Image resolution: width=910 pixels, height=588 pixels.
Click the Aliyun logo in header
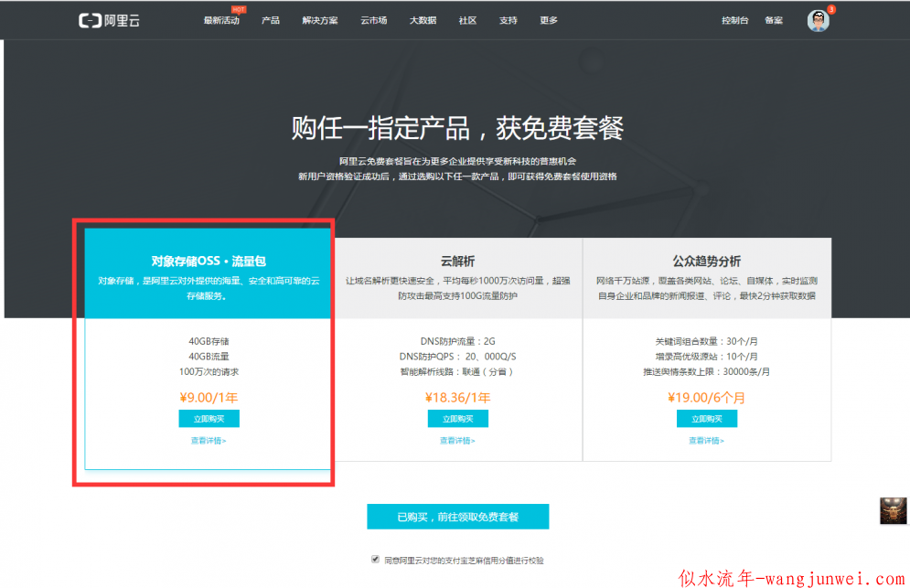[x=109, y=21]
